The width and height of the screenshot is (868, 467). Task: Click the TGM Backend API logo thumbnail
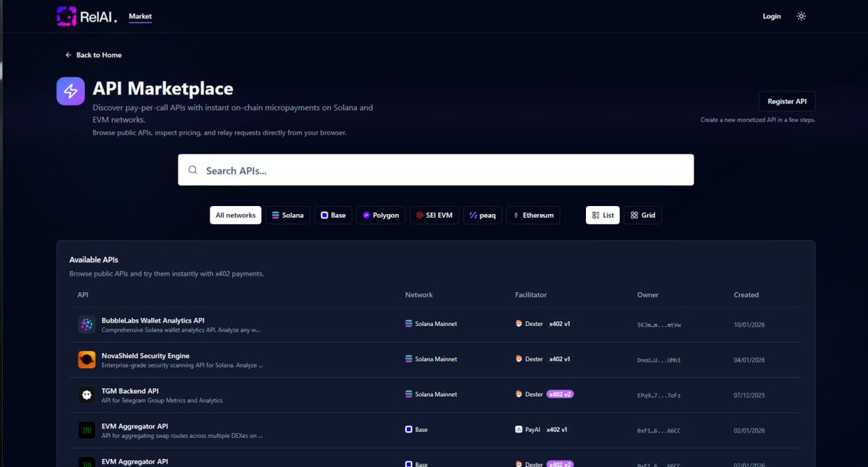[x=87, y=395]
